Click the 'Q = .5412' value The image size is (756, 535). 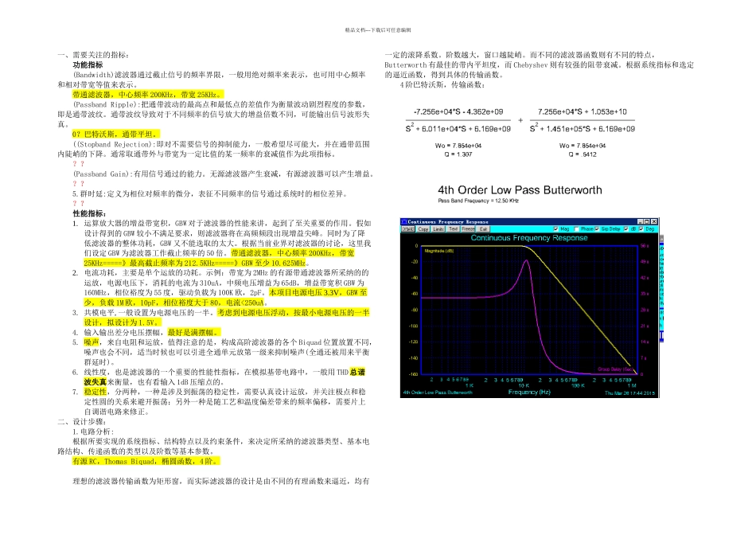point(583,154)
